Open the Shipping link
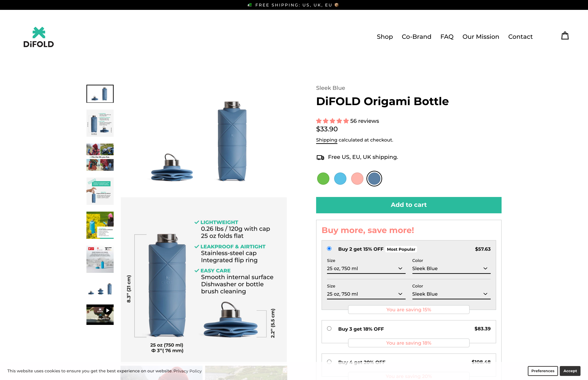The width and height of the screenshot is (588, 380). pos(326,140)
